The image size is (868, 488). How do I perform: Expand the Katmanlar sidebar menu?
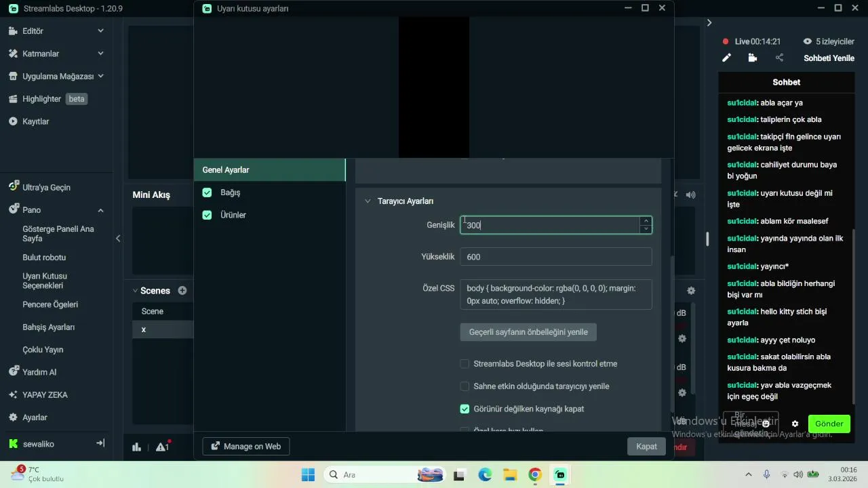tap(100, 54)
